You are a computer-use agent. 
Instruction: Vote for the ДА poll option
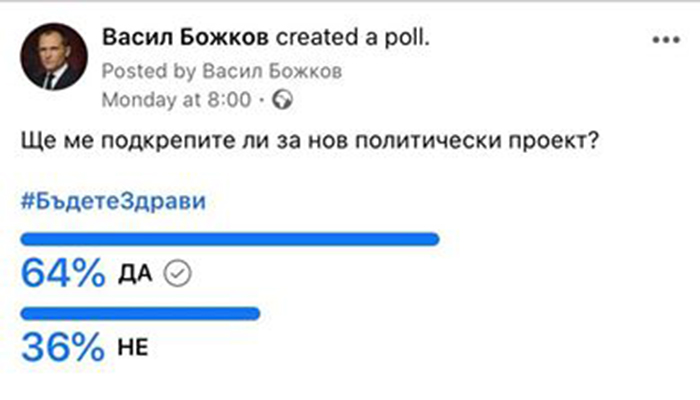(x=135, y=274)
